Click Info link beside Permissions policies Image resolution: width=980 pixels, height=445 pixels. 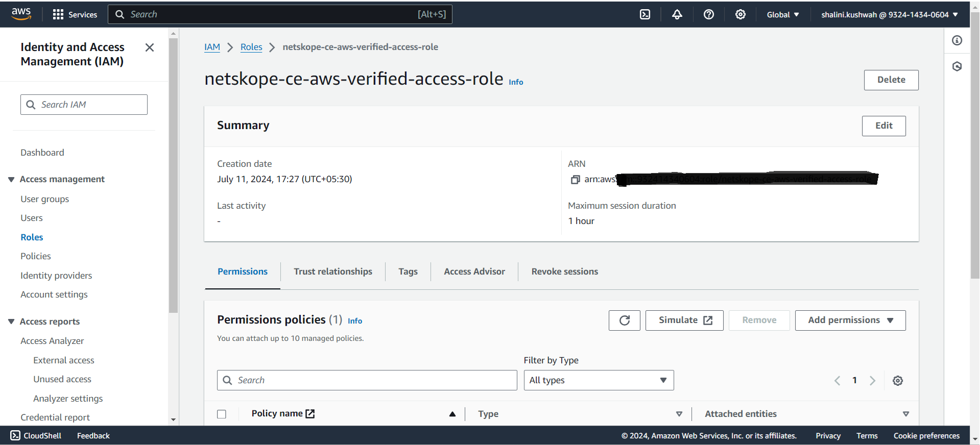point(355,321)
